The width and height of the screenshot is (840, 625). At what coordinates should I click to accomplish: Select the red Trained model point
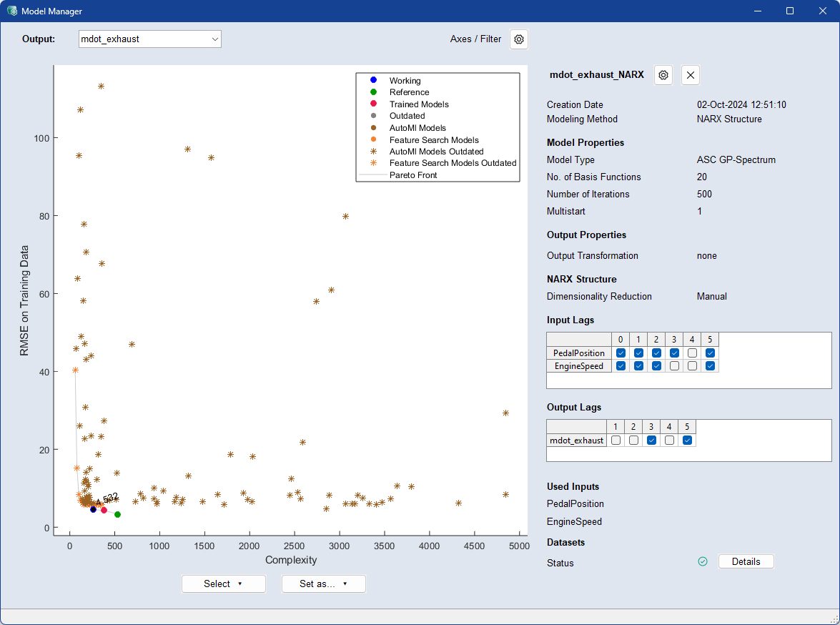[104, 510]
